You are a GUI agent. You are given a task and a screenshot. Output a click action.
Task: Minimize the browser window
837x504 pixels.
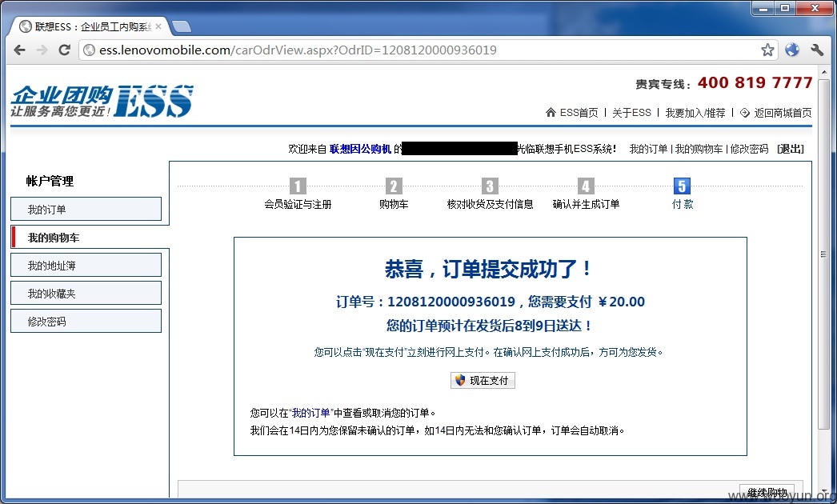[763, 8]
